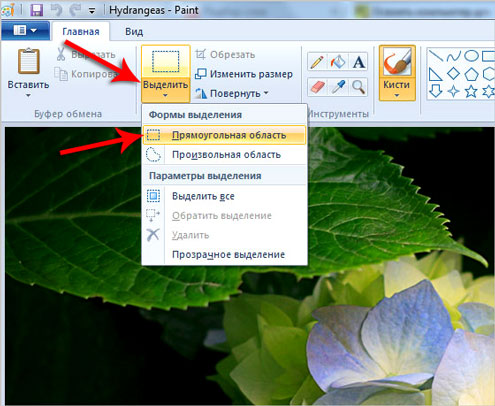Click the Вставить clipboard paste icon
Image resolution: width=495 pixels, height=406 pixels.
click(x=29, y=61)
